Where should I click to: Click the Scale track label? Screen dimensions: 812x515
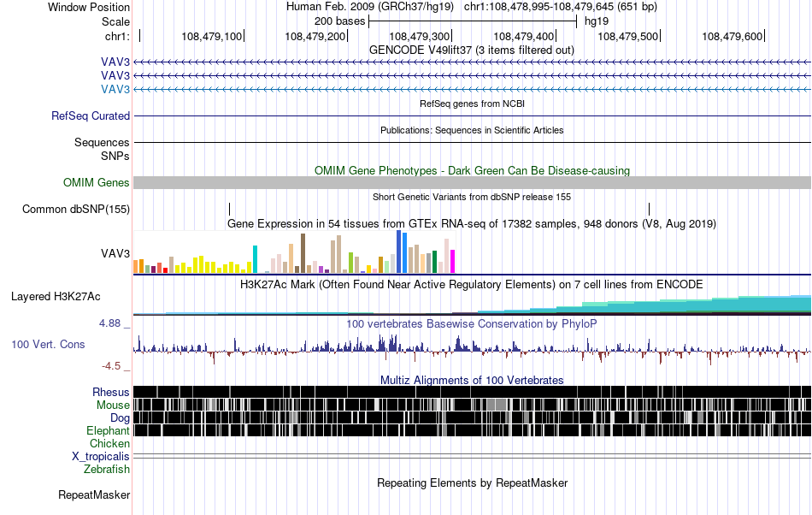pyautogui.click(x=115, y=21)
